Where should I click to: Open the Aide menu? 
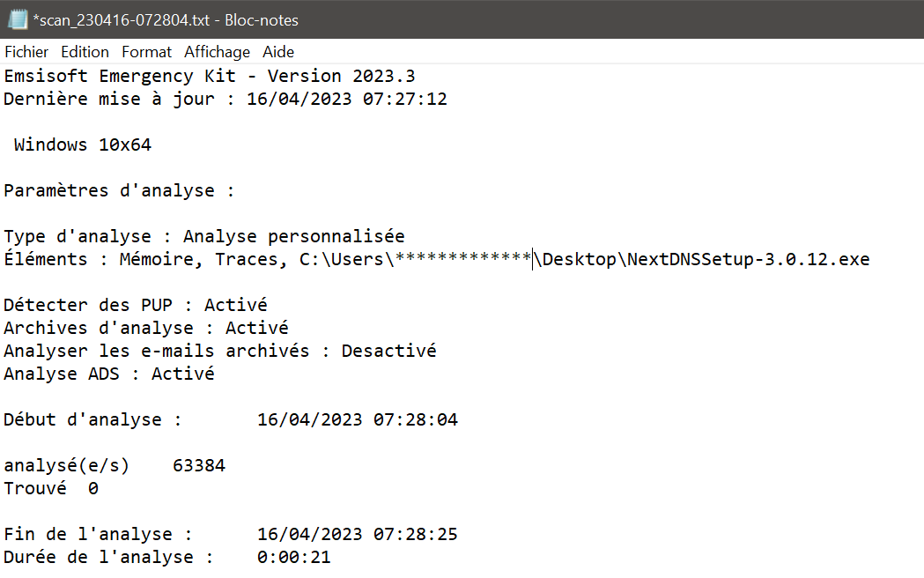[278, 52]
